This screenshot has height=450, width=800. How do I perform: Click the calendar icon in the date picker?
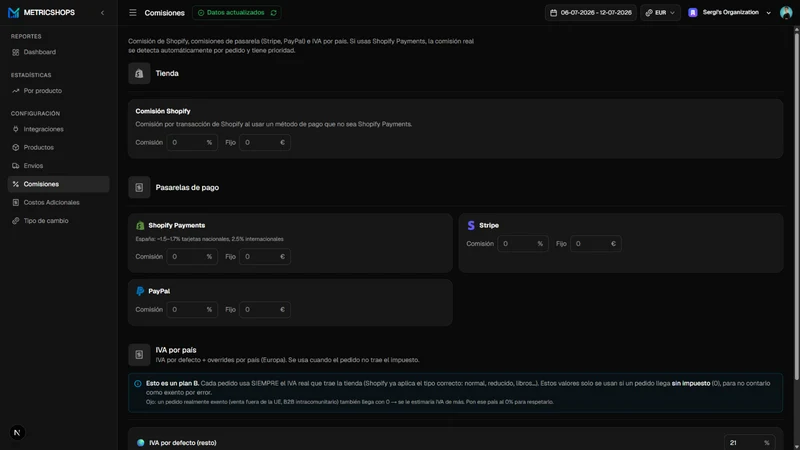(554, 13)
